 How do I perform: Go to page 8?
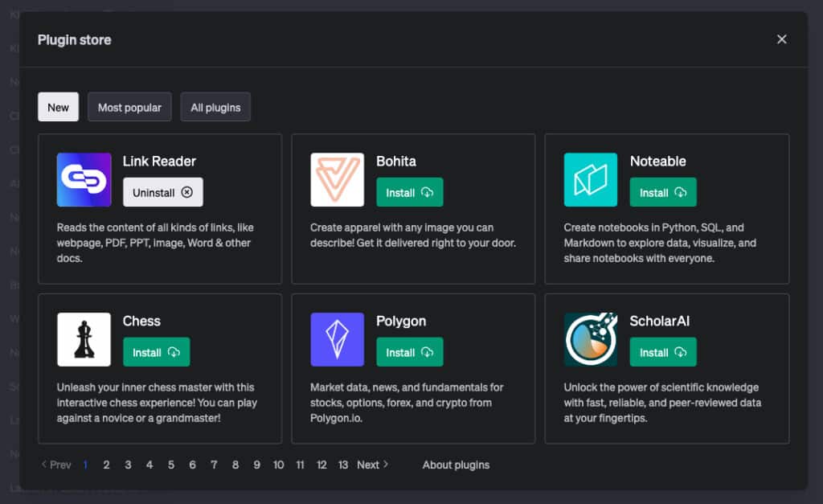click(235, 465)
